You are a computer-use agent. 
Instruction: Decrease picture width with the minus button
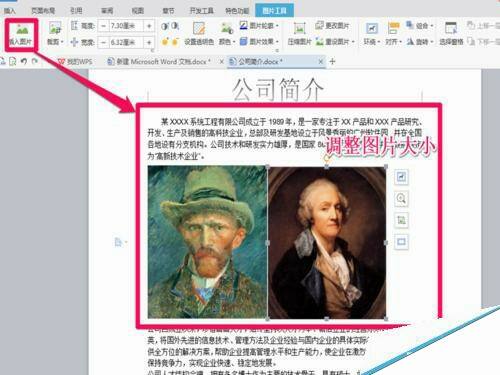(104, 42)
